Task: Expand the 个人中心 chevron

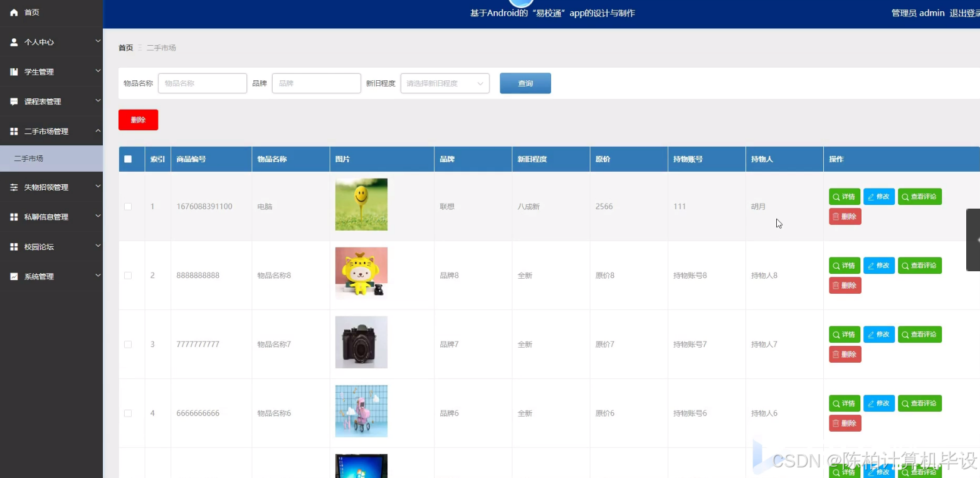Action: pos(98,41)
